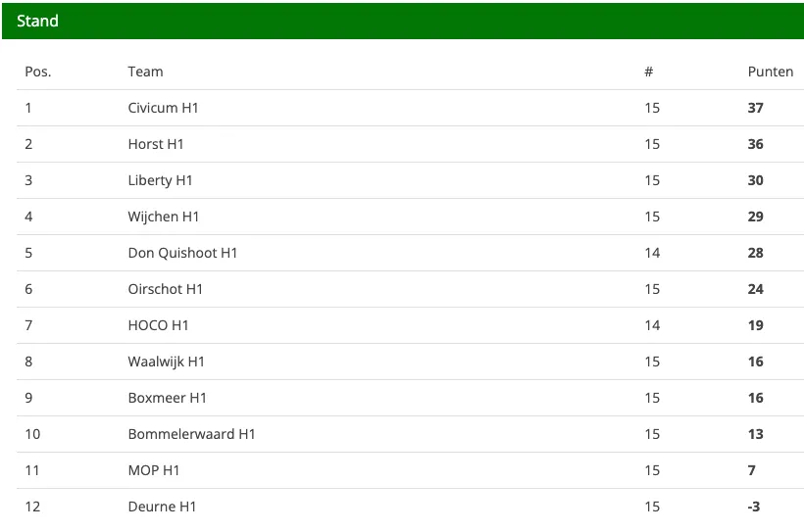804x532 pixels.
Task: Open Deurne H1 team entry
Action: (162, 507)
